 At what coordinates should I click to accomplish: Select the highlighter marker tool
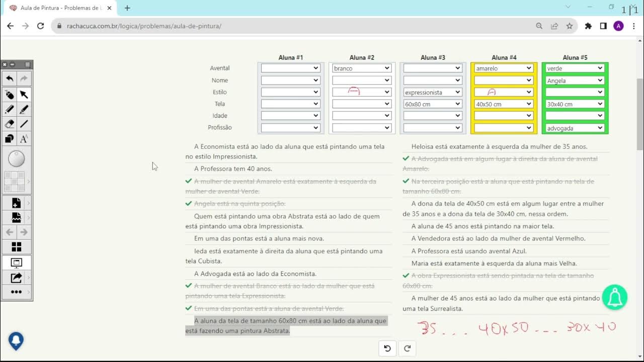[x=24, y=109]
